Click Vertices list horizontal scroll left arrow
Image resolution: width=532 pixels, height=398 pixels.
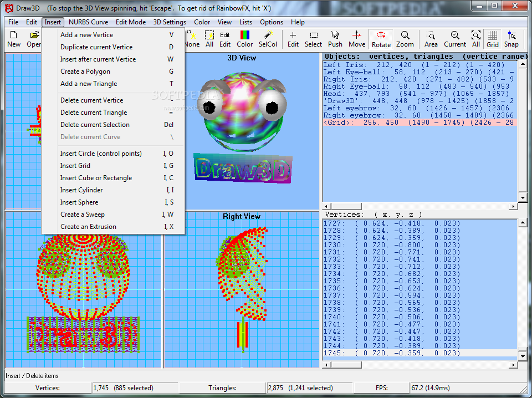point(327,365)
